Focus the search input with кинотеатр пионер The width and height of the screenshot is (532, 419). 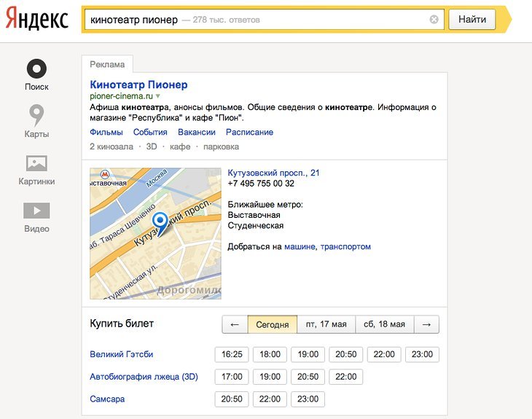pyautogui.click(x=265, y=20)
